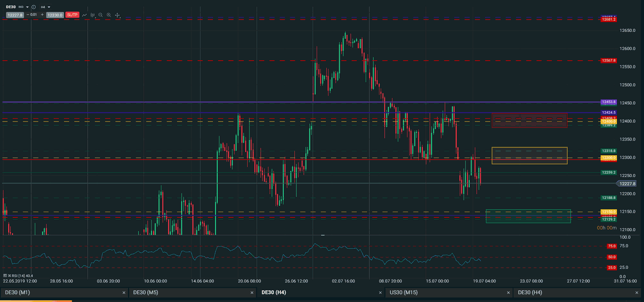Open the DE30 instrument selector dropdown
This screenshot has height=302, width=644.
tap(27, 7)
